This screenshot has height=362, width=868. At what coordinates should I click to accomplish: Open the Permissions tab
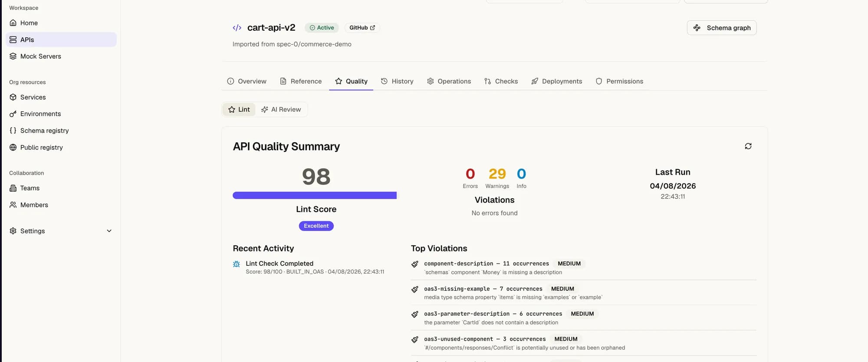[619, 82]
